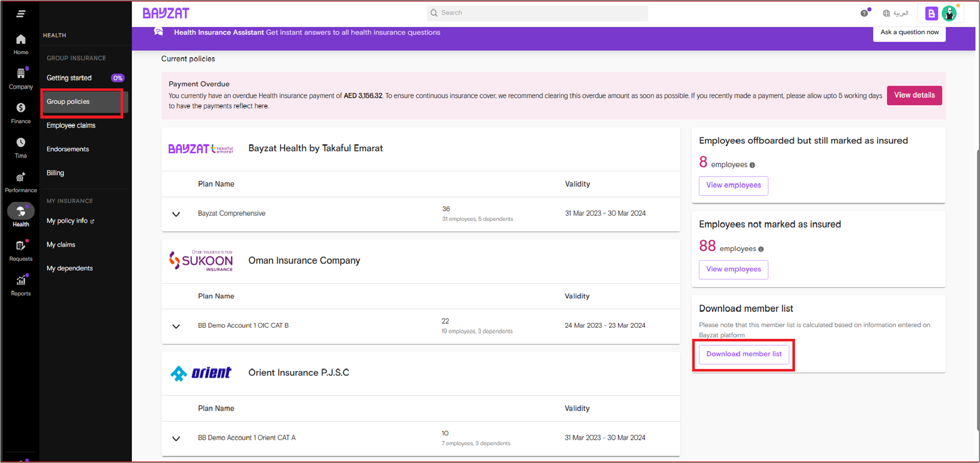The height and width of the screenshot is (463, 980).
Task: Click the Health Insurance Assistant chat icon
Action: pyautogui.click(x=158, y=32)
